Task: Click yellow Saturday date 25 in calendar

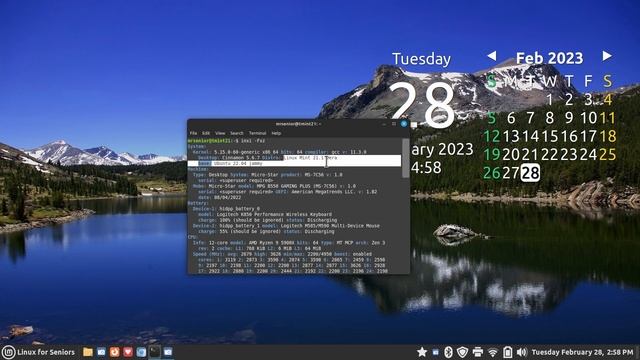Action: click(607, 155)
